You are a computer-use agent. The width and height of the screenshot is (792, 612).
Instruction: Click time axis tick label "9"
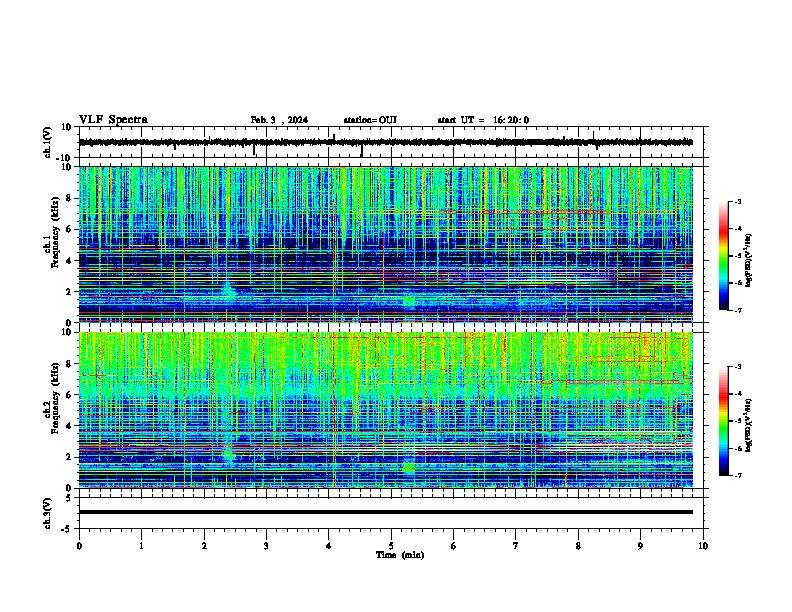[x=640, y=546]
